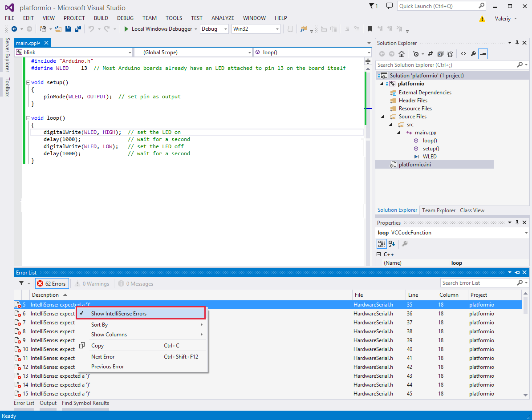This screenshot has width=532, height=420.
Task: Toggle the 0 Warnings filter button
Action: pyautogui.click(x=92, y=283)
